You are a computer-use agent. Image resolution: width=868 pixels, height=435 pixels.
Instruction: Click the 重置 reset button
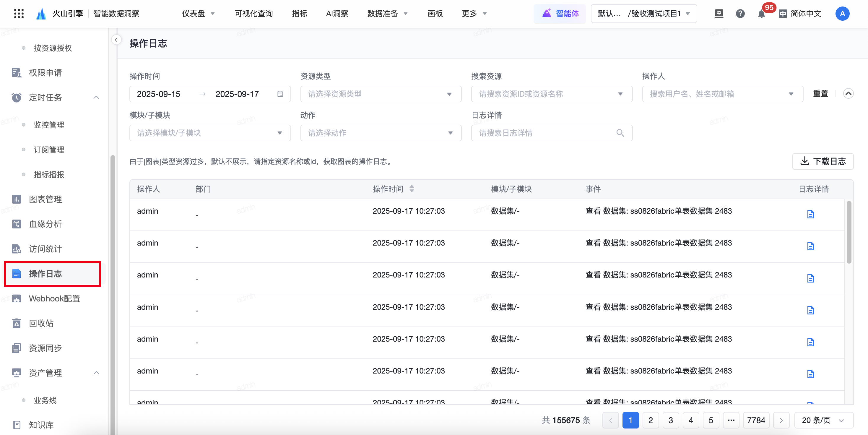[x=820, y=93]
